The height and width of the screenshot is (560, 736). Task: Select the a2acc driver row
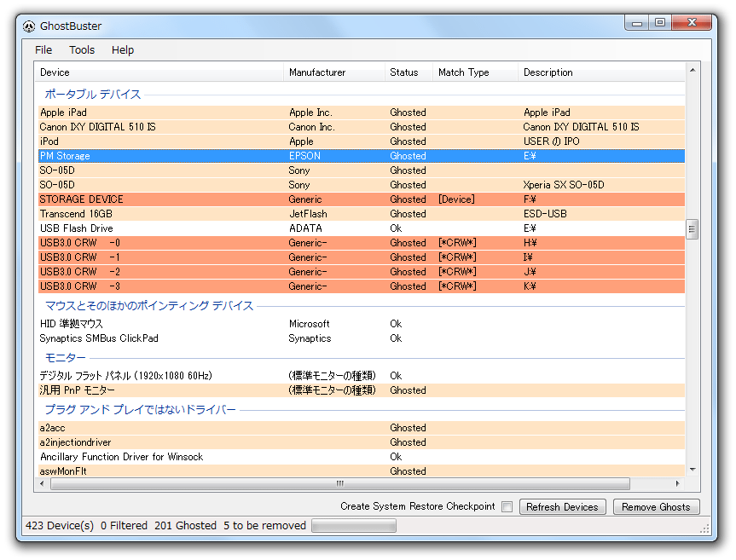pos(361,428)
